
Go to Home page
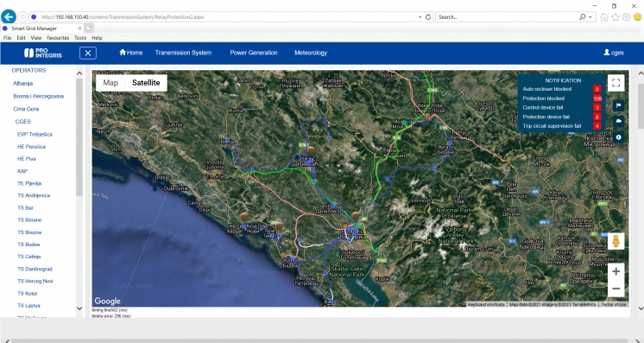pyautogui.click(x=131, y=53)
